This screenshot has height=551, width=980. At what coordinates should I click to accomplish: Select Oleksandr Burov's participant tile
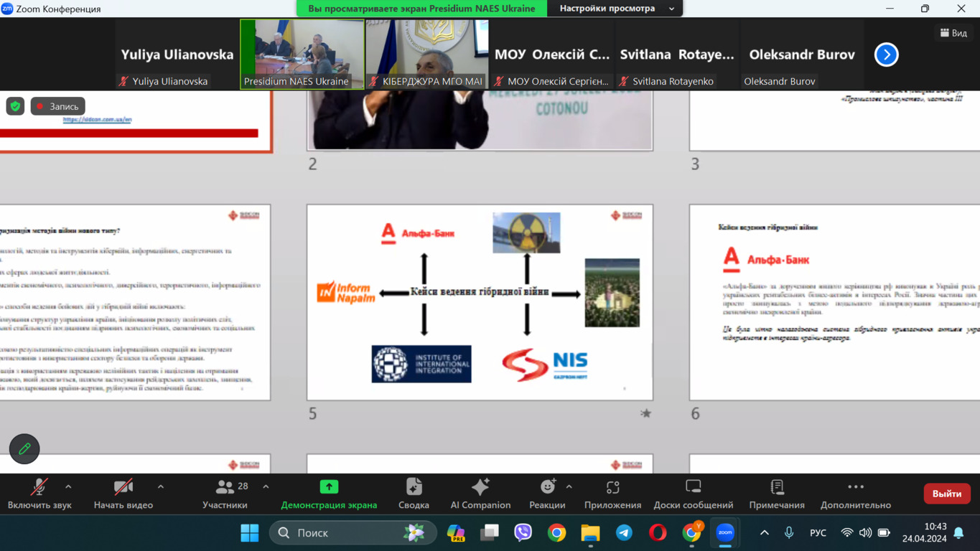click(x=802, y=55)
